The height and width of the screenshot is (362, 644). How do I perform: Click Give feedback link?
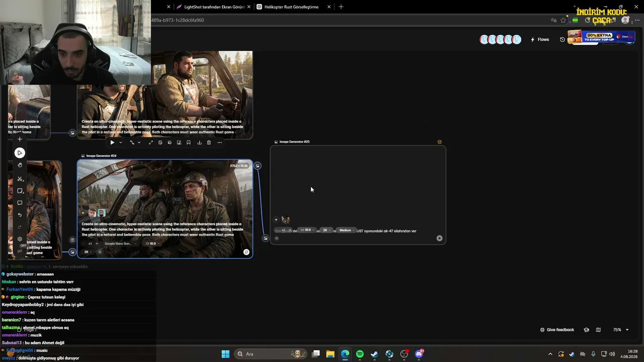click(x=557, y=330)
